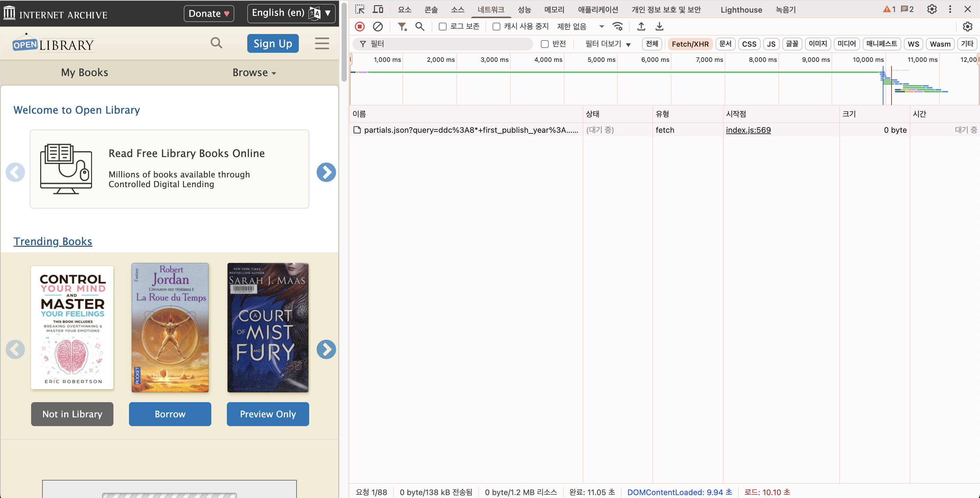The height and width of the screenshot is (498, 980).
Task: Open the index.js:569 initiator link
Action: tap(748, 130)
